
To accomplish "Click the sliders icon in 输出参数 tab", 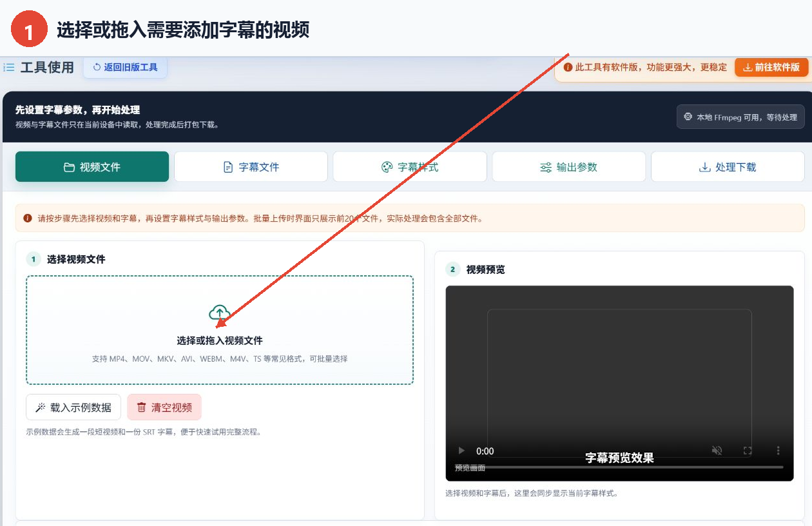I will pos(546,168).
